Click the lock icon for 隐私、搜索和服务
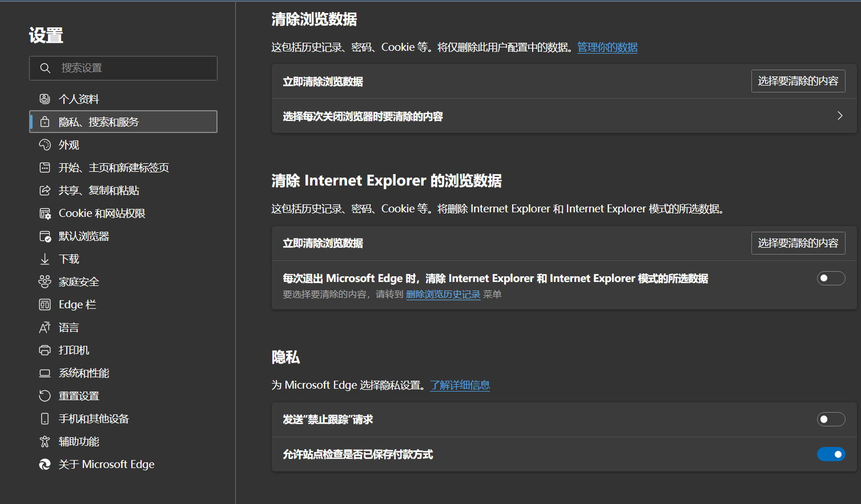Viewport: 861px width, 504px height. coord(45,122)
